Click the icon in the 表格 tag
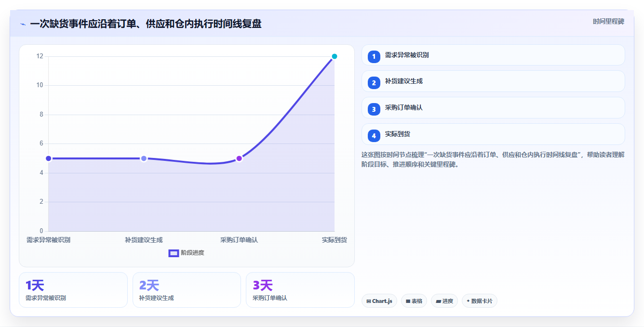The width and height of the screenshot is (644, 327). point(408,301)
